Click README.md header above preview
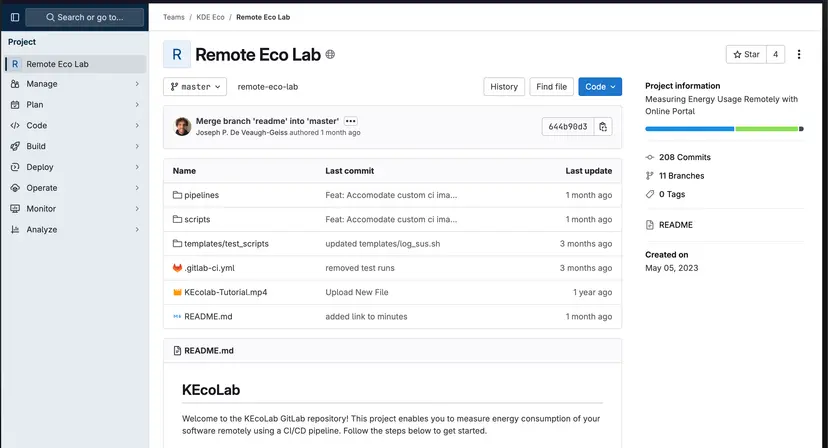The image size is (828, 448). pos(209,351)
